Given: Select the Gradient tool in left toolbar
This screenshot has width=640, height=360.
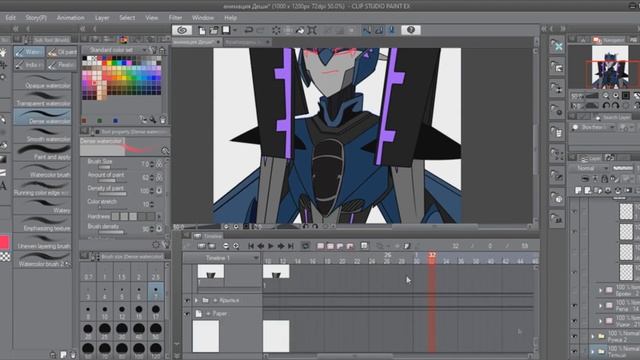Looking at the screenshot, I should pyautogui.click(x=3, y=159).
